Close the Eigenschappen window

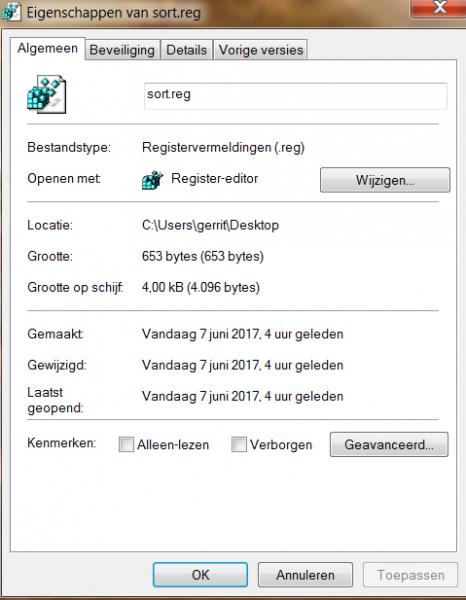click(x=438, y=8)
